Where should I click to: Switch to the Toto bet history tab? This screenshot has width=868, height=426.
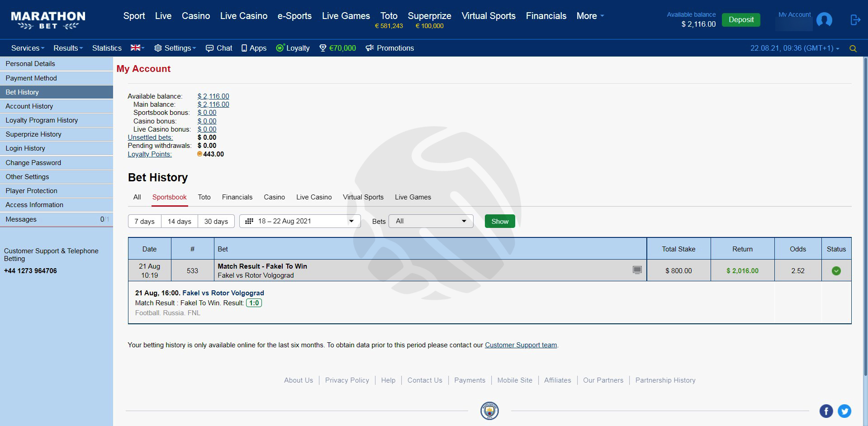[204, 197]
